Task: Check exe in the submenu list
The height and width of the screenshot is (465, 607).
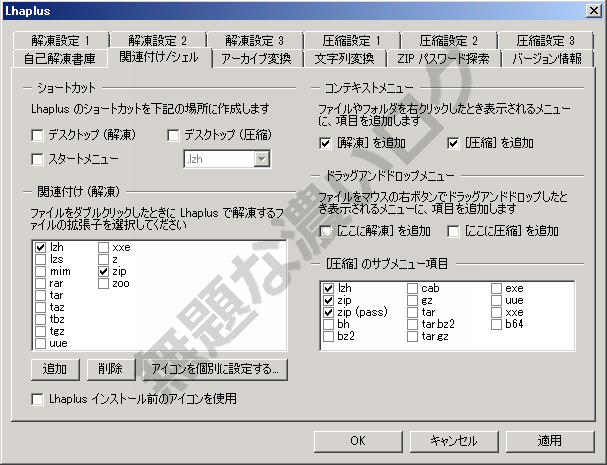Action: [x=496, y=288]
